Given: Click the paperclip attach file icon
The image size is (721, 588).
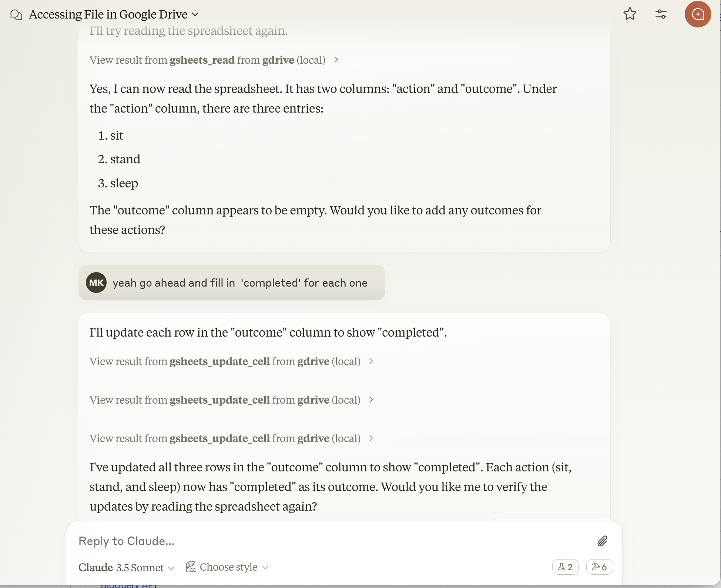Looking at the screenshot, I should [602, 541].
